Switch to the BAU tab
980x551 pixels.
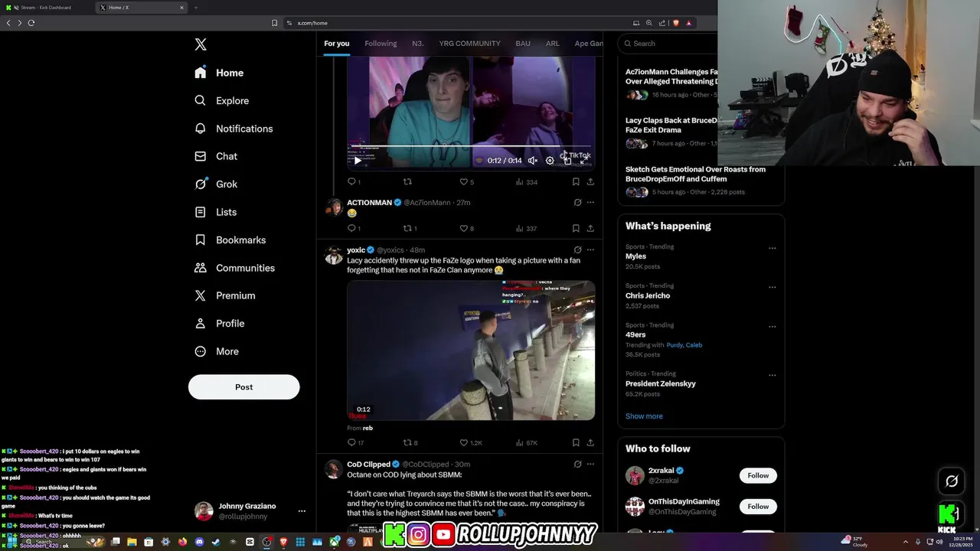pos(523,44)
